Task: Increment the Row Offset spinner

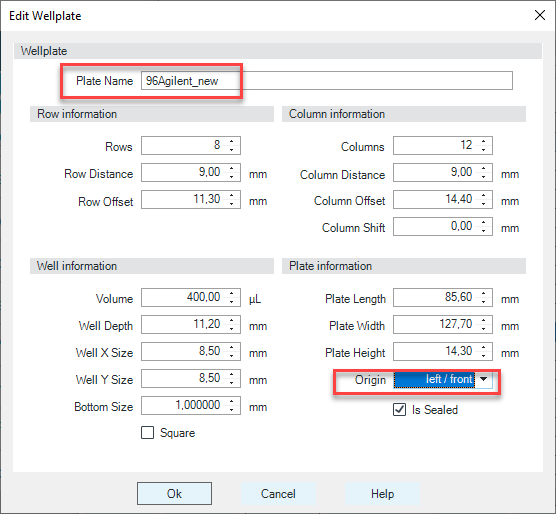Action: click(x=232, y=195)
